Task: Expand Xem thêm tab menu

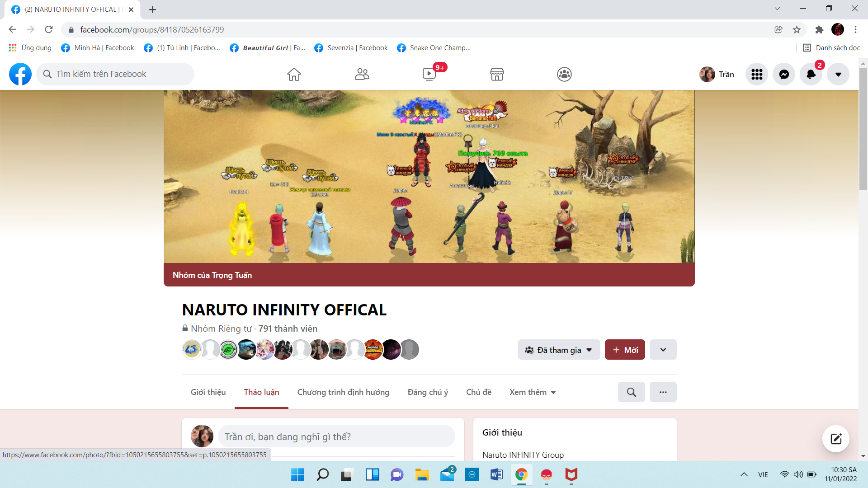Action: pos(533,392)
